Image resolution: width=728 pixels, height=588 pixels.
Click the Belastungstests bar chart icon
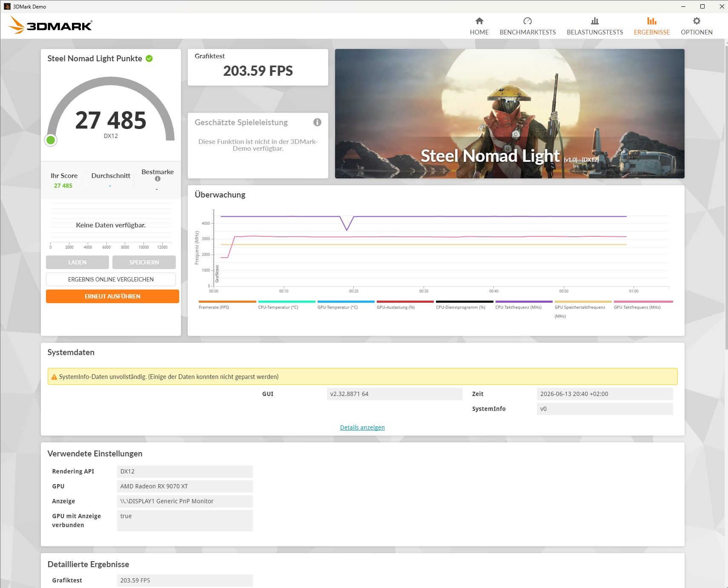click(x=595, y=21)
